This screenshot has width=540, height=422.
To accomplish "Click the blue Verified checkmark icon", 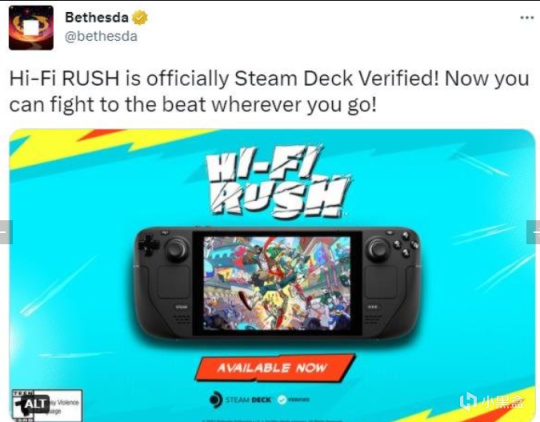I will [x=282, y=400].
